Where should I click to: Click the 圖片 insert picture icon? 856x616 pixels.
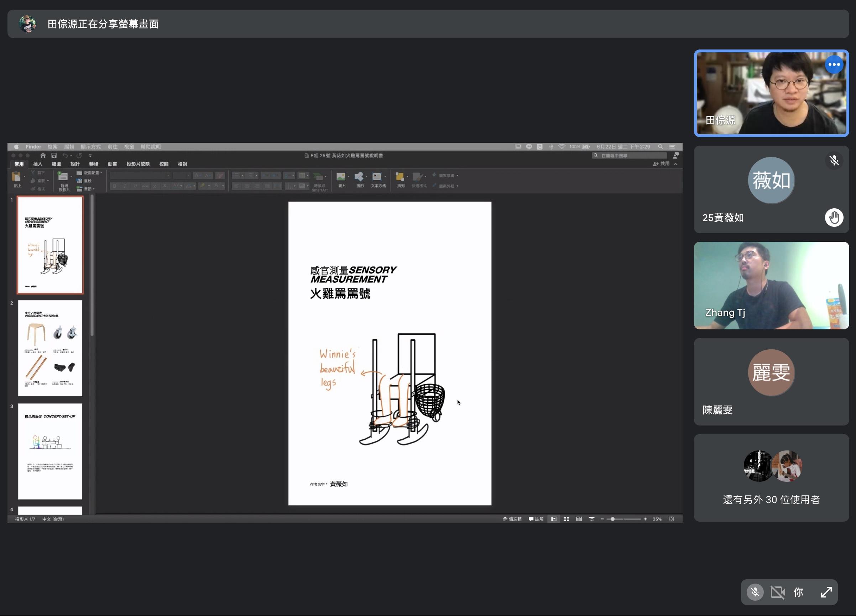click(341, 177)
